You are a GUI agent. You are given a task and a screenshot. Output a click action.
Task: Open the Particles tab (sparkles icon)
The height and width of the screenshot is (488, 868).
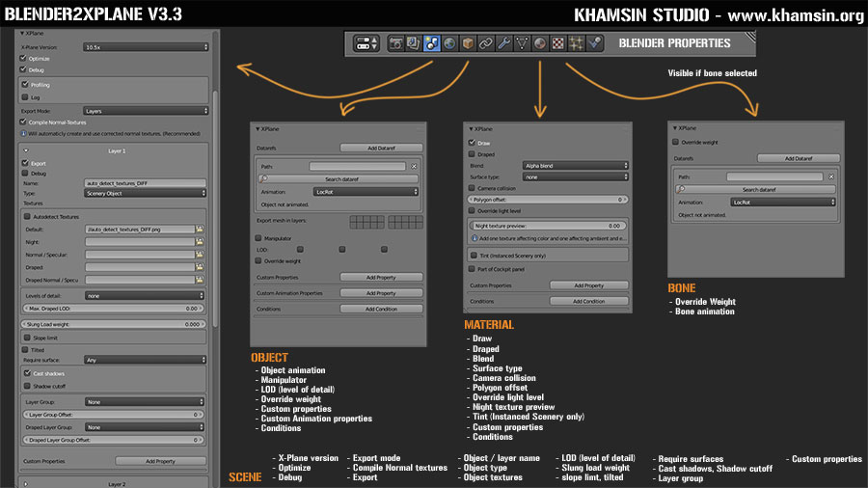click(576, 43)
